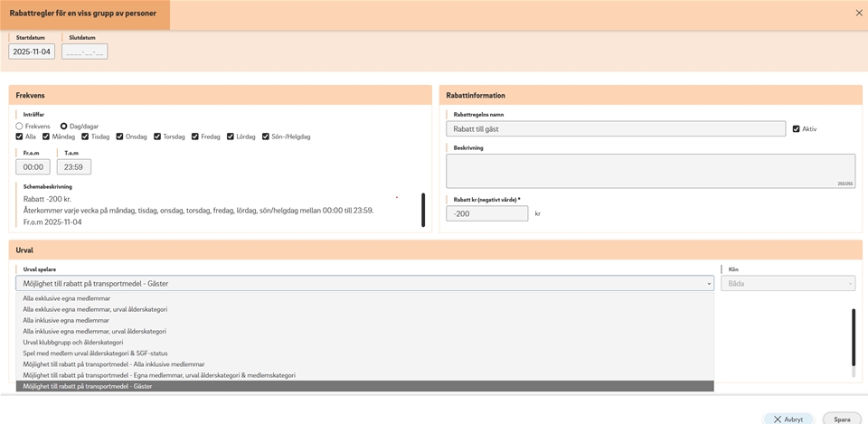Click the Rabatt kr value field

pos(487,214)
